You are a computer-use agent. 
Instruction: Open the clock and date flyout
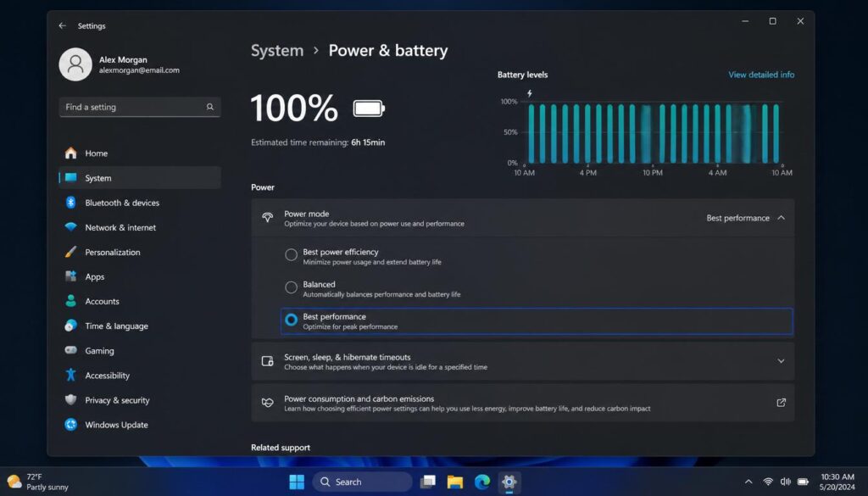tap(837, 482)
